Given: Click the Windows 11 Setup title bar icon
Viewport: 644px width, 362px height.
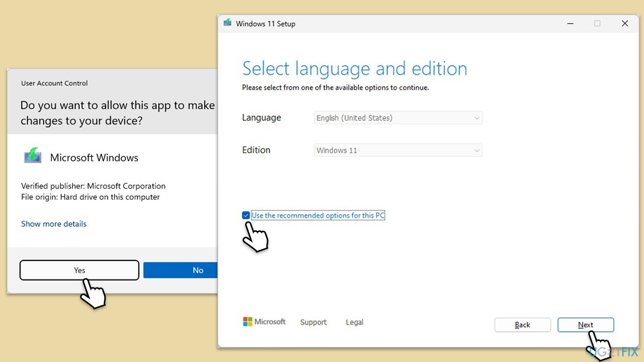Looking at the screenshot, I should (x=227, y=23).
